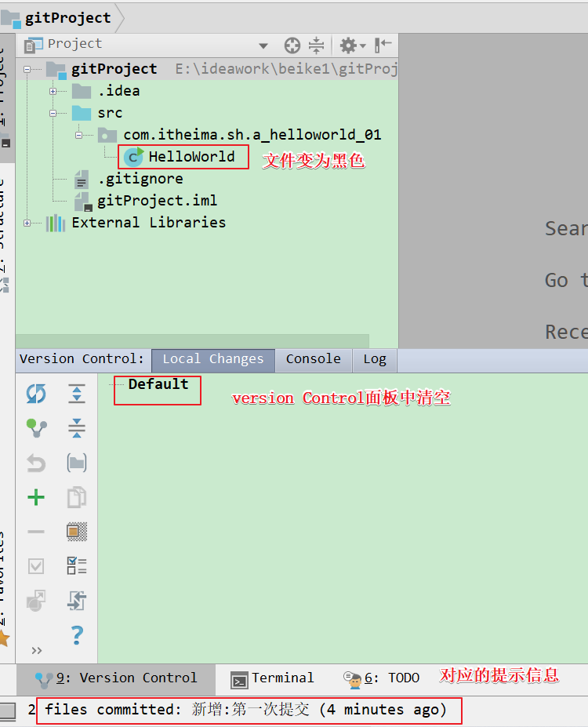Click the green plus New Changelist icon
Image resolution: width=588 pixels, height=727 pixels.
pos(36,497)
